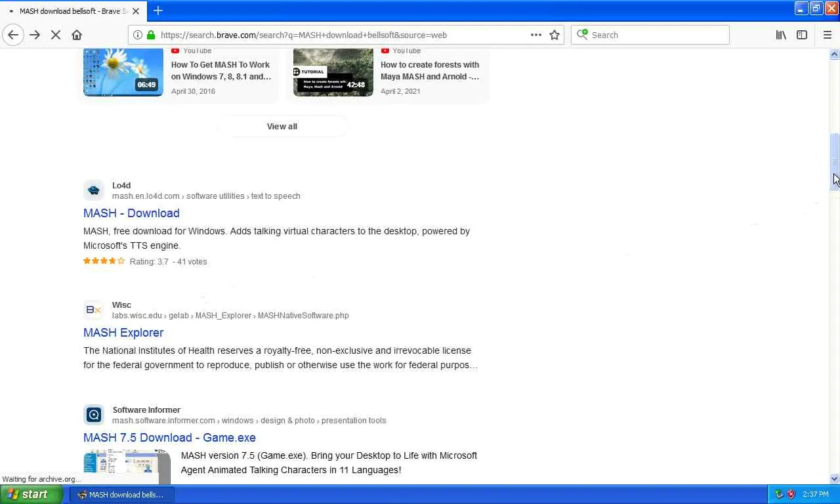Click the YouTube icon above the forests video

[385, 51]
